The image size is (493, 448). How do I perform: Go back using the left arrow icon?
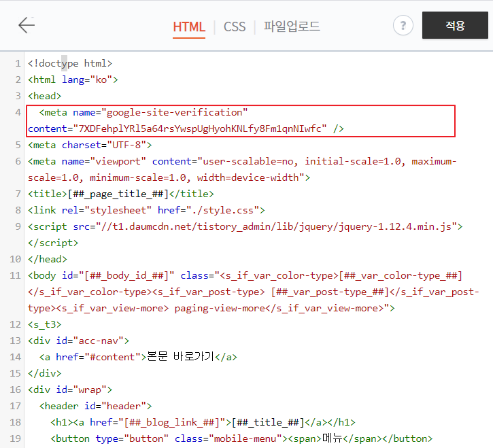tap(27, 25)
